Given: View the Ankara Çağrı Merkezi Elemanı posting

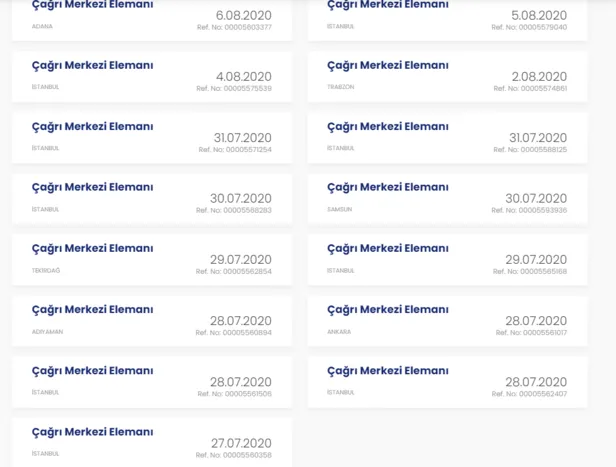Looking at the screenshot, I should 388,310.
